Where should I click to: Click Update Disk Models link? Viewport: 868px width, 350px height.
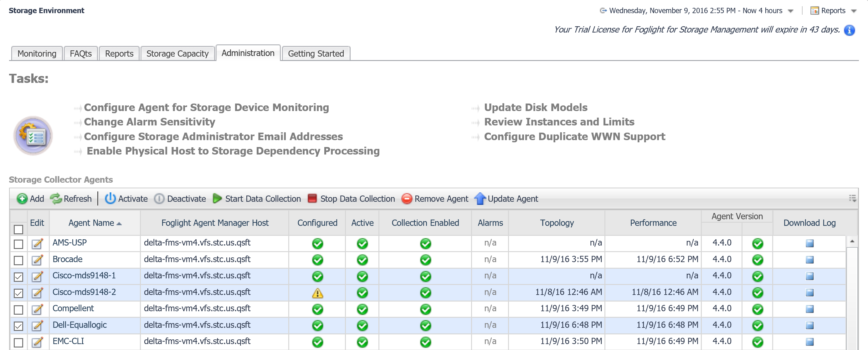coord(536,107)
